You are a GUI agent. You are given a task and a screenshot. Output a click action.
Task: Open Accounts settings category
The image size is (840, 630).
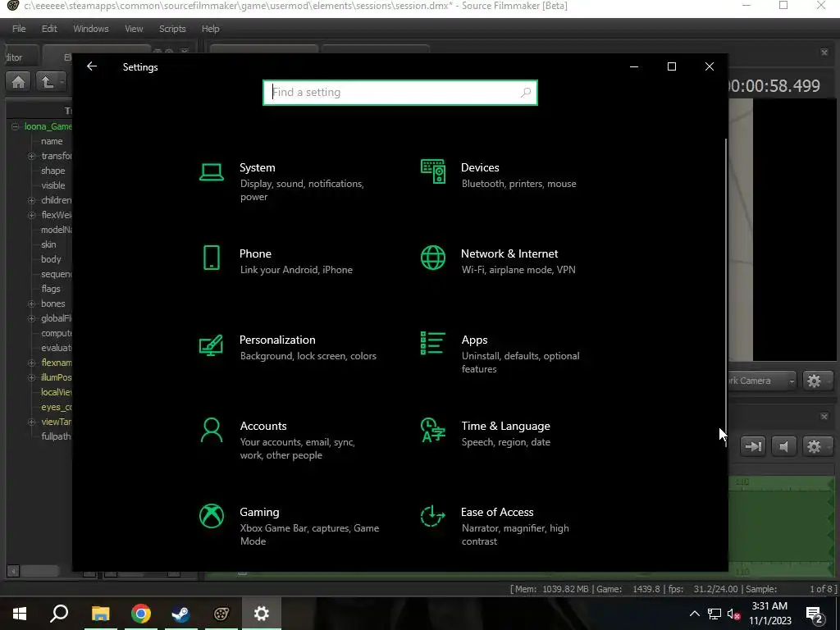(284, 440)
